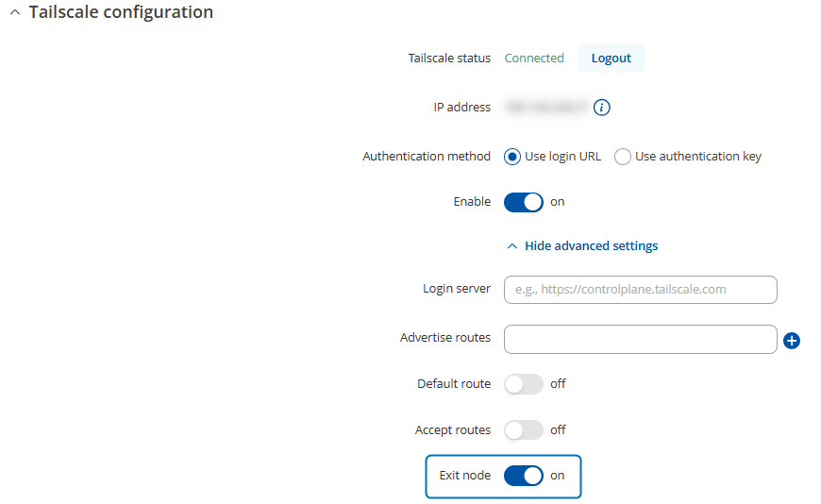Turn on the Default route toggle

click(523, 384)
